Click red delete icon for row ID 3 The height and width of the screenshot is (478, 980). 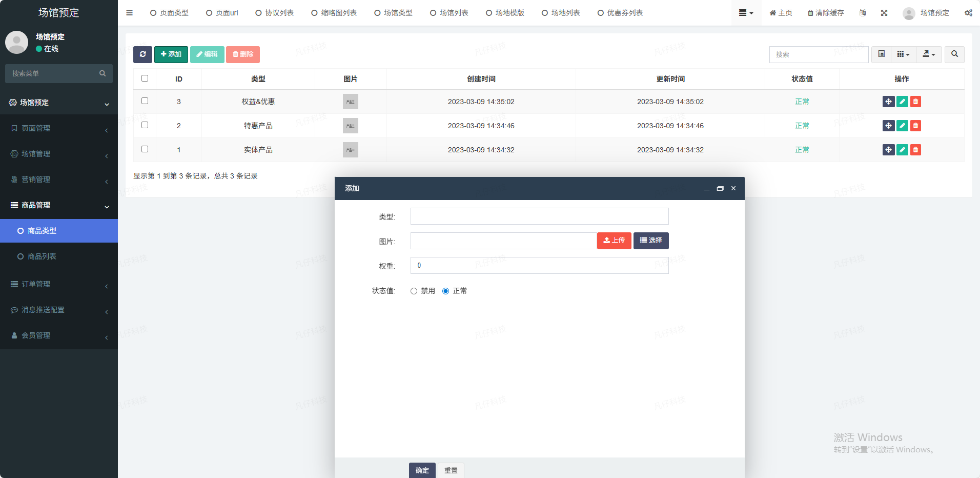915,102
